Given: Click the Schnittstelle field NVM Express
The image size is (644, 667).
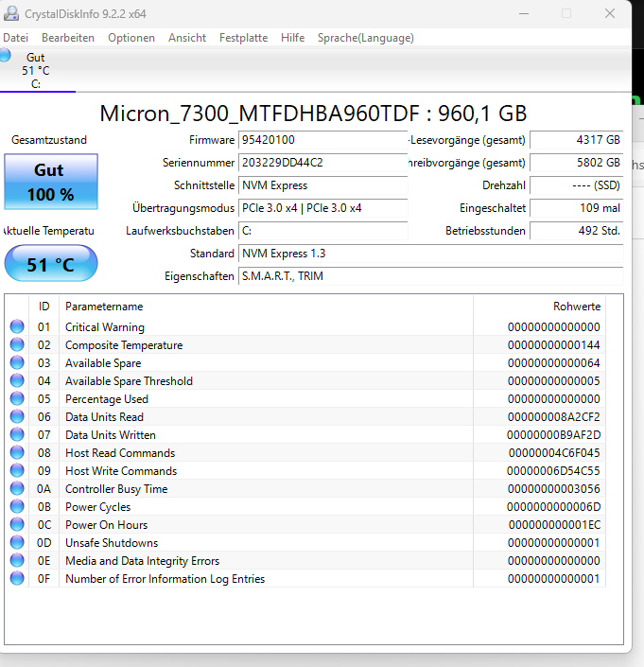Looking at the screenshot, I should (323, 185).
